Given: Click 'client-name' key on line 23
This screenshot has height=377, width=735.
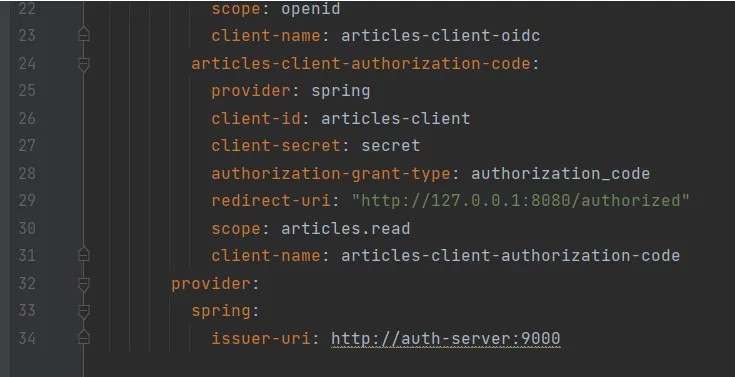Looking at the screenshot, I should [266, 36].
